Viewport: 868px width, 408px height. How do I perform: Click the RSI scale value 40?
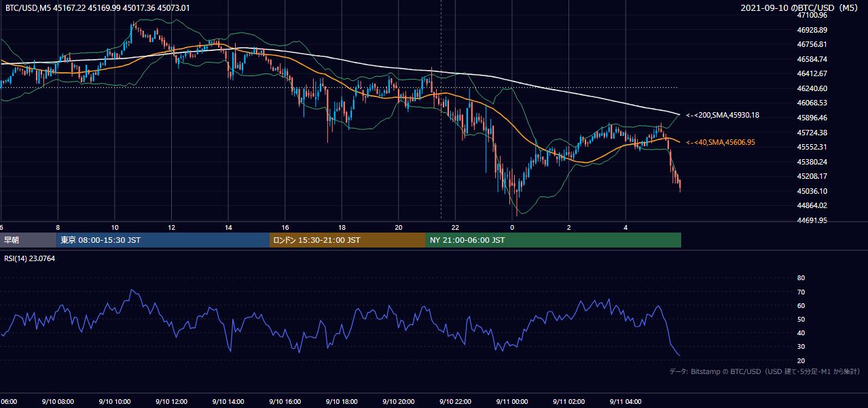point(801,333)
